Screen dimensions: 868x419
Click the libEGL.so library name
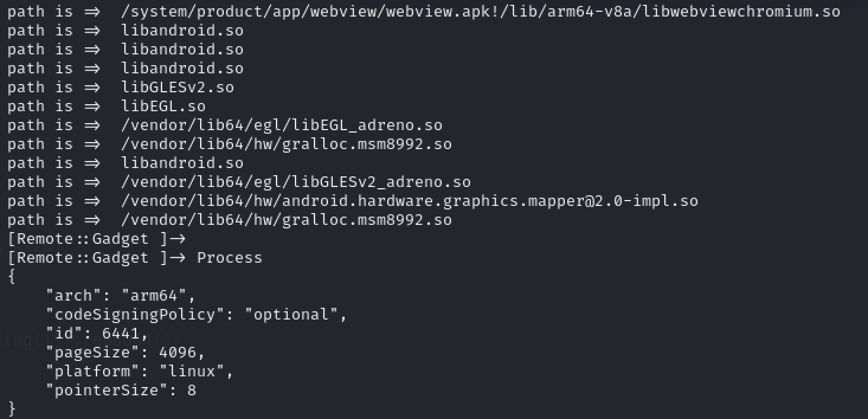pyautogui.click(x=163, y=106)
